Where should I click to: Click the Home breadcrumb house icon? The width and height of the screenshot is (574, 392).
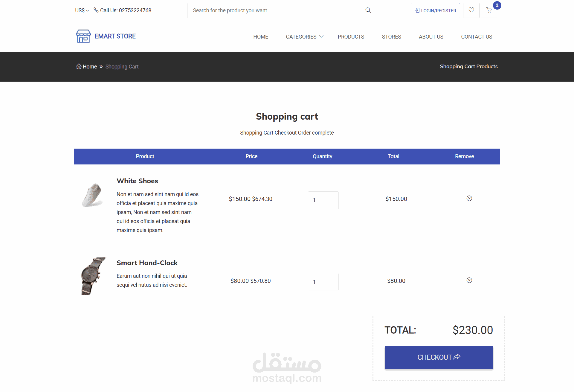pos(79,66)
